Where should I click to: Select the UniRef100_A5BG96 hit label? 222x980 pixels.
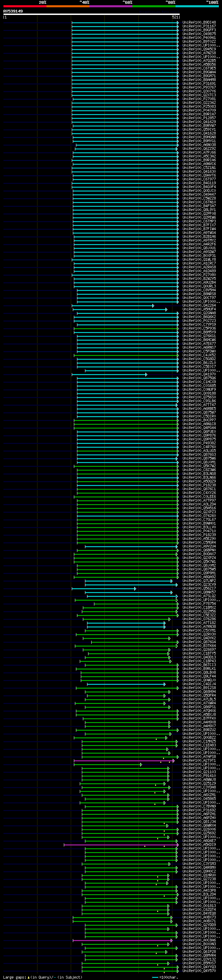(x=199, y=64)
